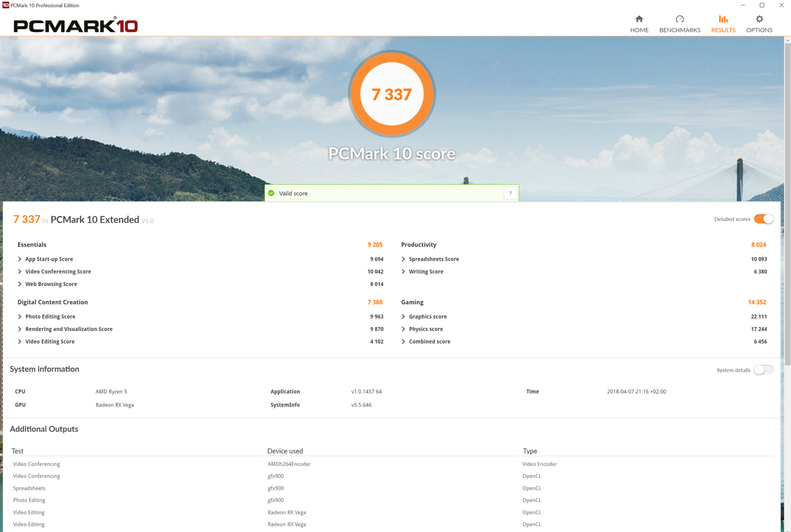Close the PCMark 10 window

[x=781, y=5]
